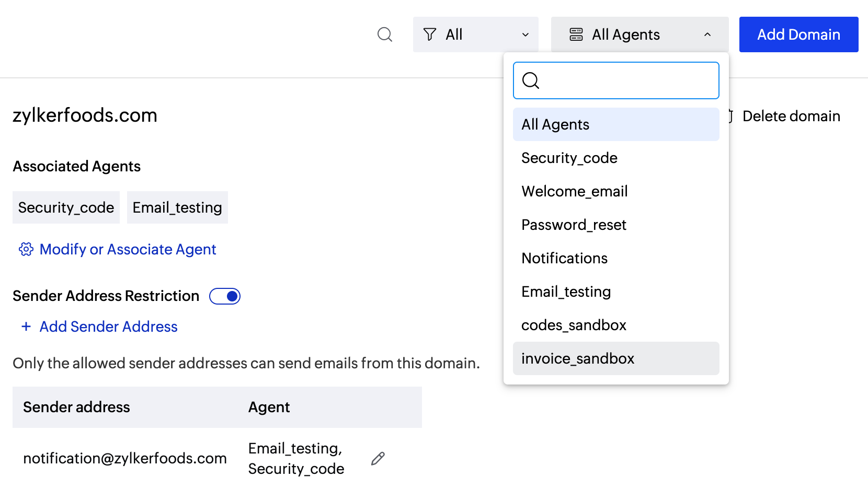Collapse the All Agents dropdown
This screenshot has width=868, height=489.
[707, 34]
